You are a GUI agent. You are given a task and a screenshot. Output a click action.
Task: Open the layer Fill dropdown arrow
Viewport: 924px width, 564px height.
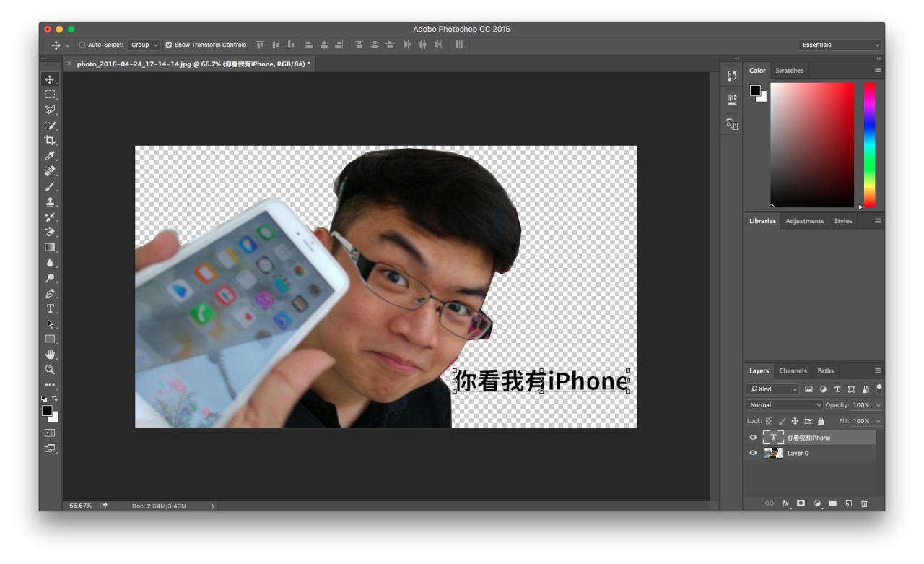tap(879, 421)
